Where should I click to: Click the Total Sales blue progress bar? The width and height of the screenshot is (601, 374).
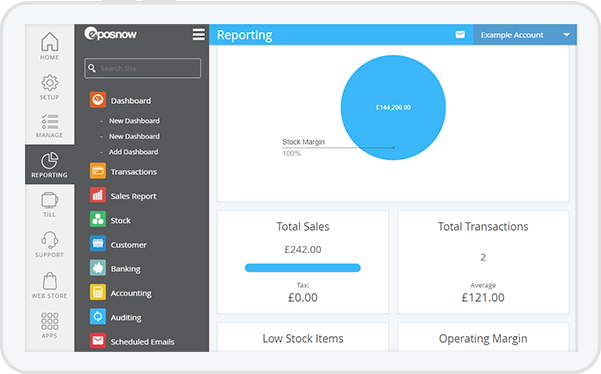tap(303, 268)
